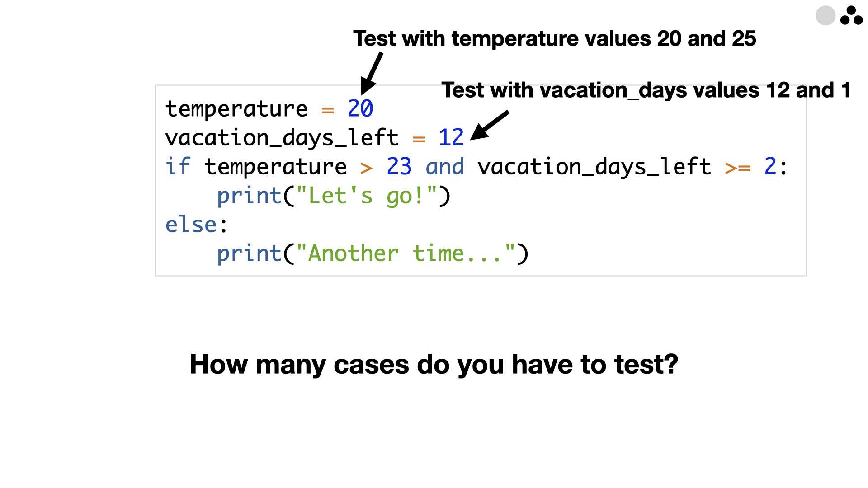
Task: Click the three black dots logo
Action: point(851,15)
